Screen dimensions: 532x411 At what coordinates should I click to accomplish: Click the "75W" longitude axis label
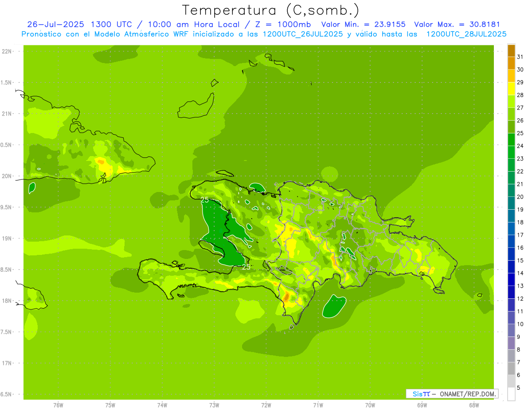coord(110,405)
